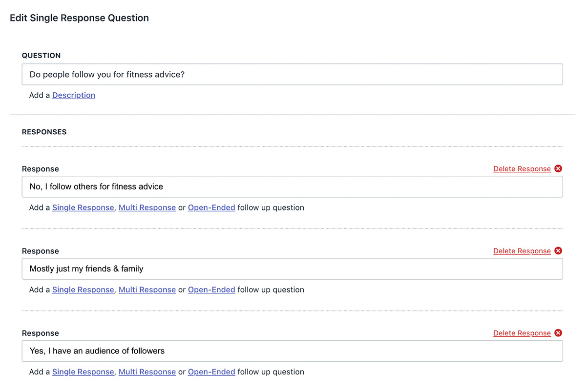Add Open-Ended follow up under friends & family
This screenshot has height=392, width=586.
click(x=211, y=289)
